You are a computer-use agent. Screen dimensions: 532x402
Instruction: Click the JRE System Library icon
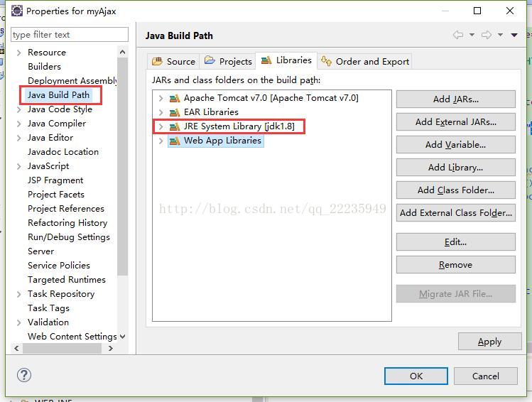click(175, 126)
